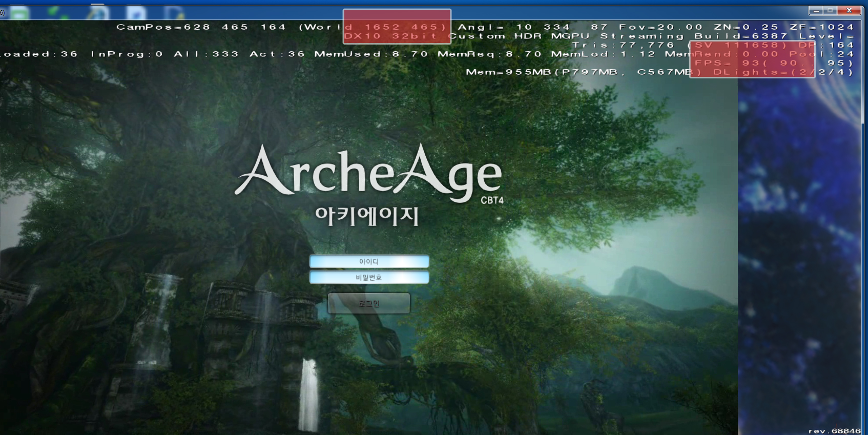Image resolution: width=868 pixels, height=435 pixels.
Task: Click the 로그인 (login) button
Action: point(369,303)
